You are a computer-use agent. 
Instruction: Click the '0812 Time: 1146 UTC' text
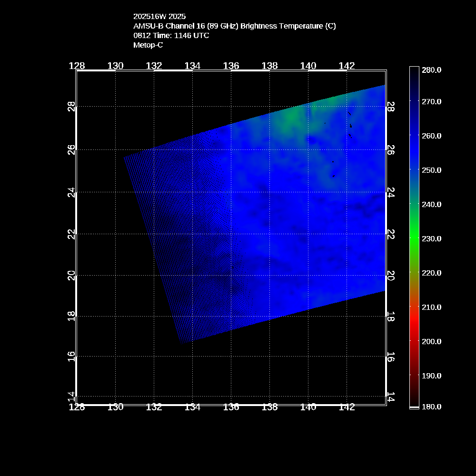(x=171, y=36)
